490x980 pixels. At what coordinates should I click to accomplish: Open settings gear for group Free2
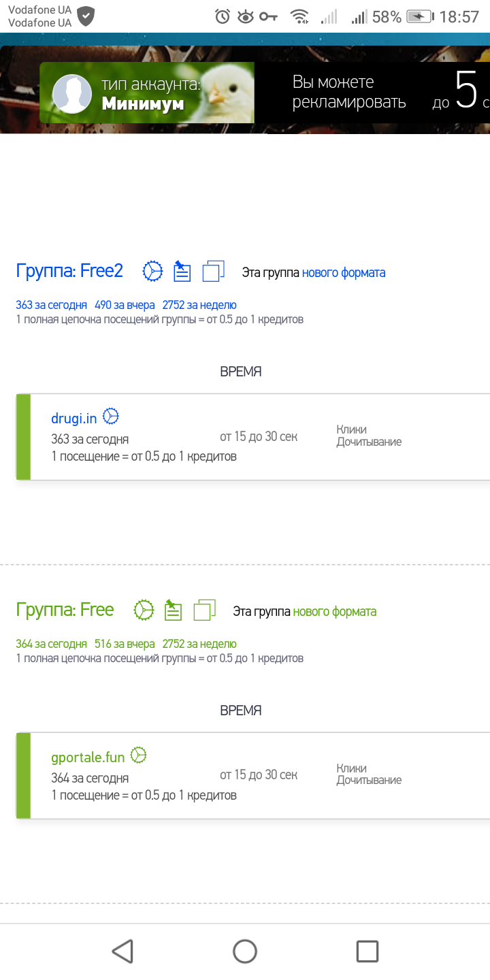click(152, 272)
